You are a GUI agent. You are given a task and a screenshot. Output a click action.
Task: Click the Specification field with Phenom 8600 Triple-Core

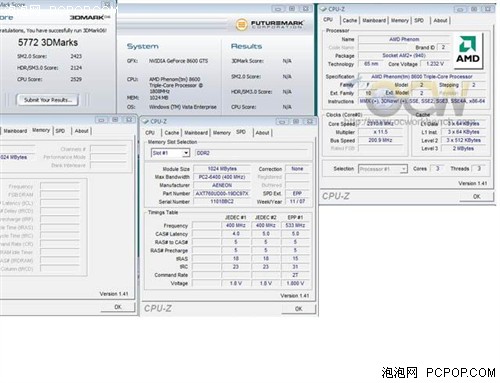tap(422, 76)
